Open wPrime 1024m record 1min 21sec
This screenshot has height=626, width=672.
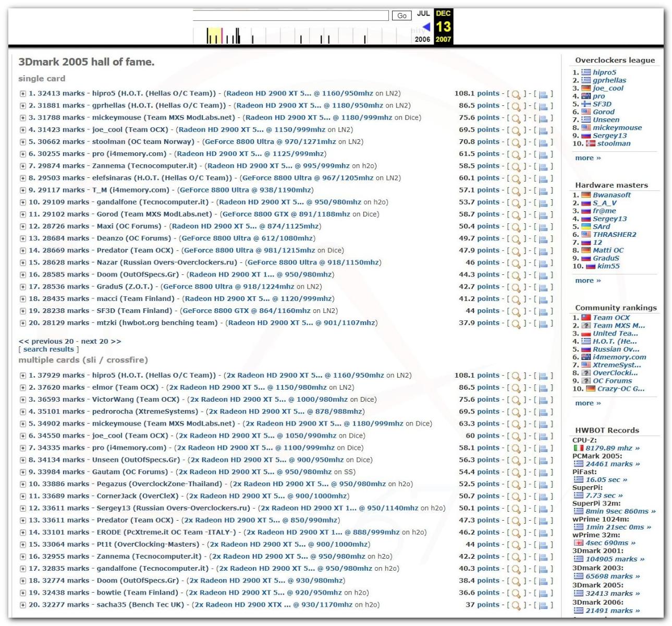point(618,527)
